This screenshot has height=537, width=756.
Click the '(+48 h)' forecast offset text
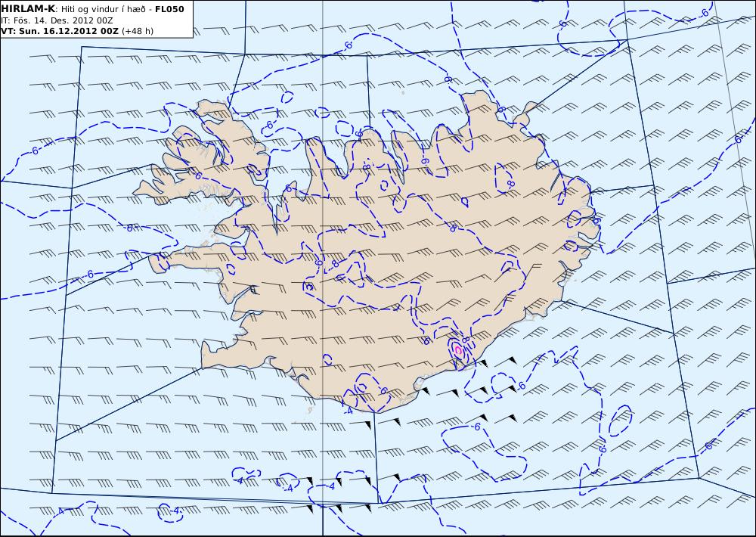point(138,31)
